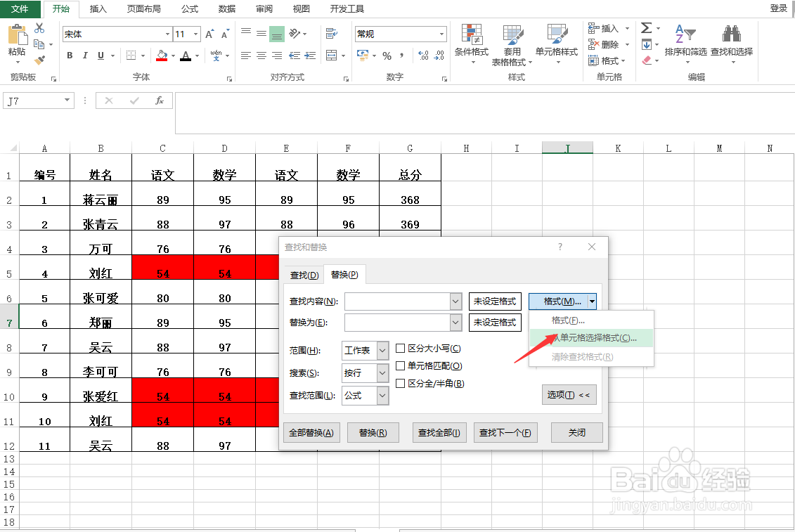This screenshot has height=532, width=795.
Task: Check the 单元格匹配 checkbox
Action: [400, 365]
